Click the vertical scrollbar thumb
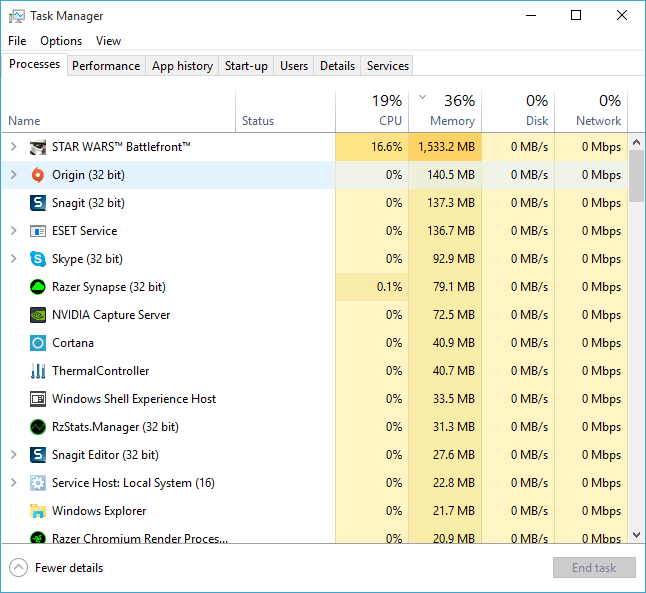Image resolution: width=646 pixels, height=593 pixels. pos(637,176)
